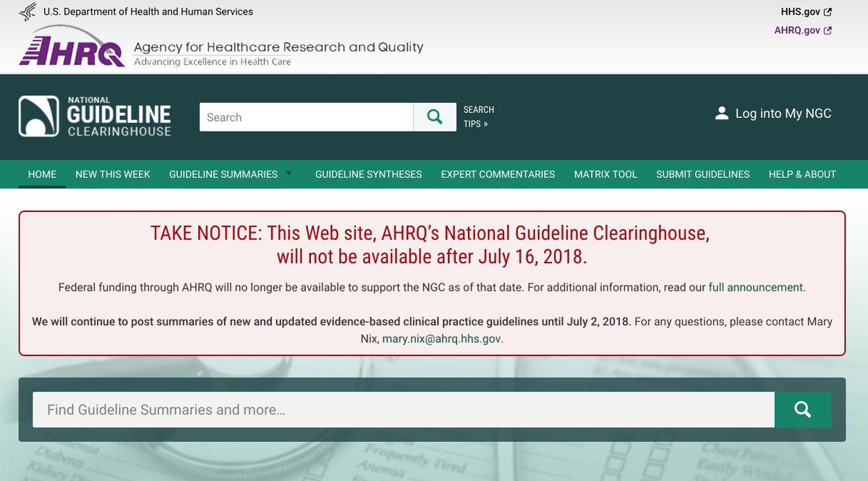Click the National Guideline Clearinghouse logo
Image resolution: width=868 pixels, height=481 pixels.
click(x=95, y=116)
